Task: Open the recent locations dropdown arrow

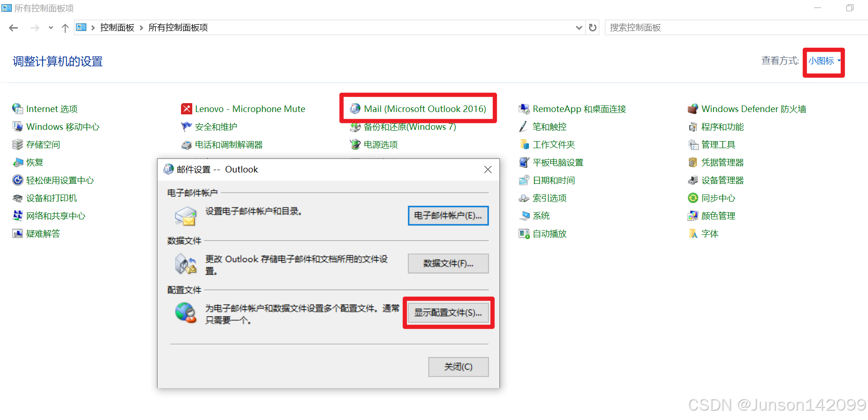Action: point(51,28)
